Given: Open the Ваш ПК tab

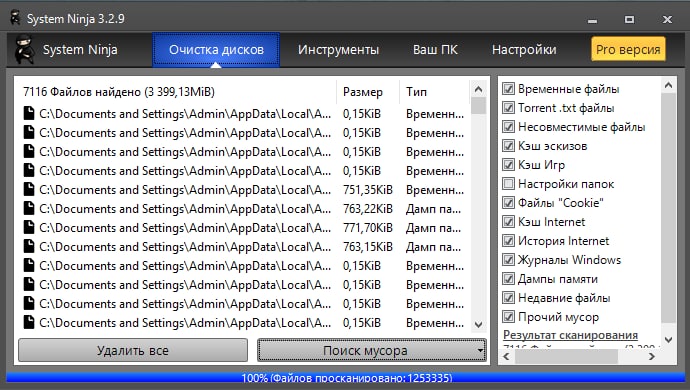Looking at the screenshot, I should coord(435,50).
